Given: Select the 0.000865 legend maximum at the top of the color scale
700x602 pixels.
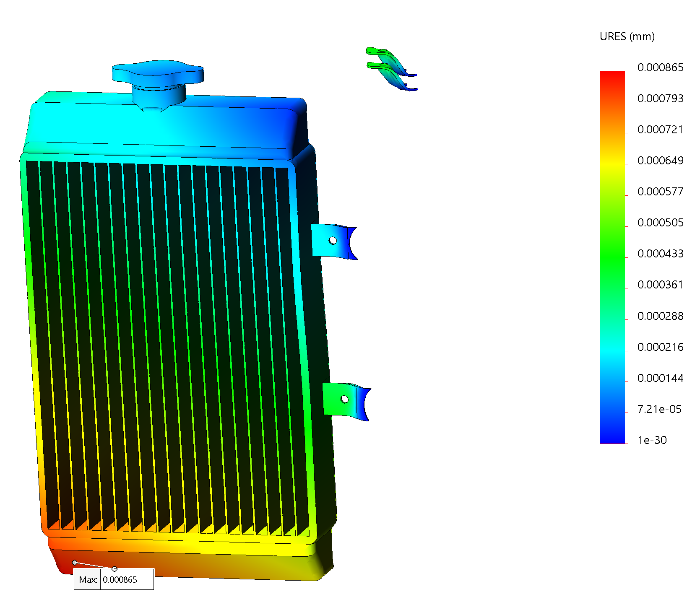Looking at the screenshot, I should [660, 67].
